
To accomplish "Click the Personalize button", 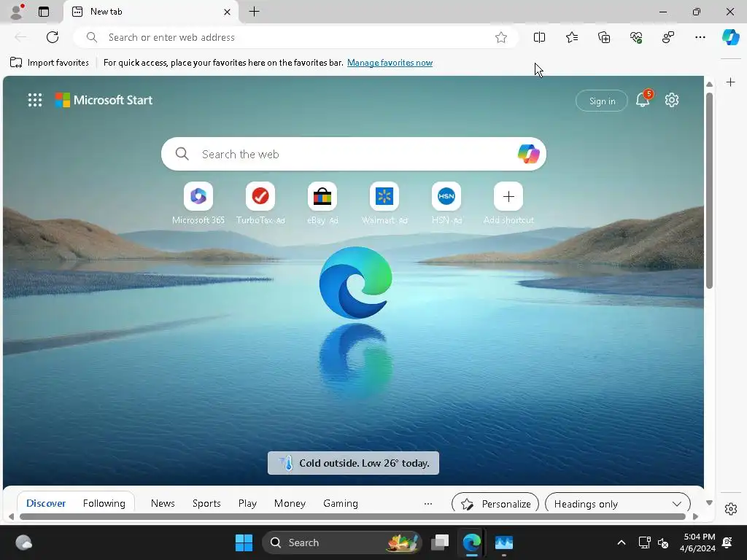I will coord(495,503).
